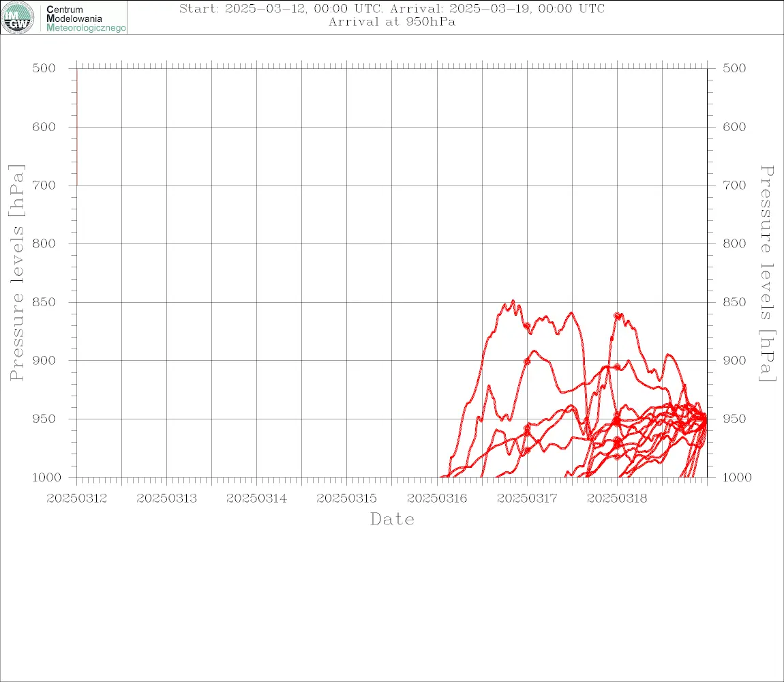Click the 20250313 date axis label
This screenshot has height=682, width=784.
pyautogui.click(x=166, y=499)
